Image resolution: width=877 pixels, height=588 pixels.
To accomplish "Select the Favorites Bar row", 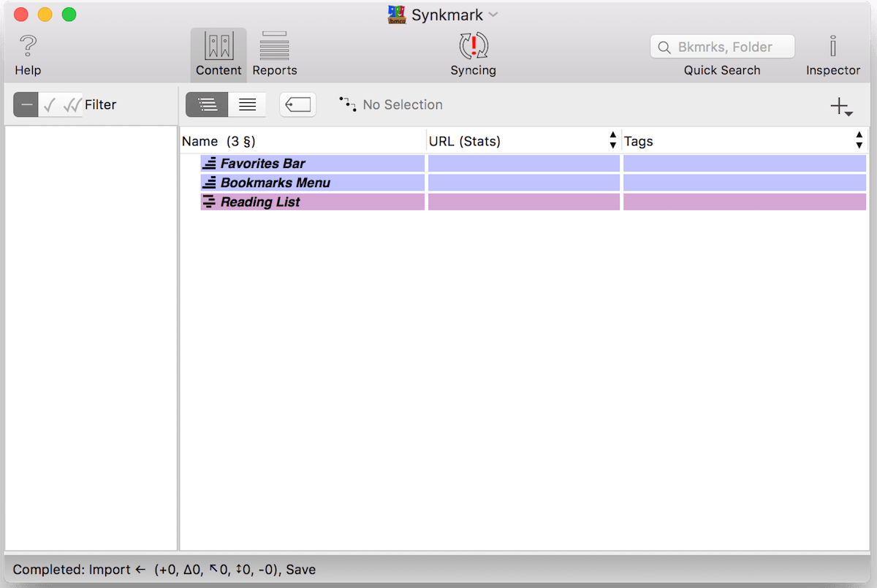I will point(534,164).
